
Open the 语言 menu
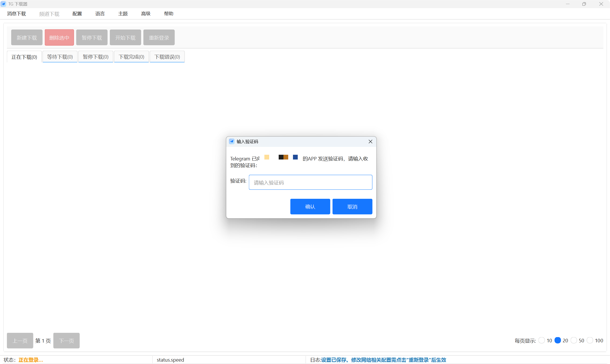point(100,14)
